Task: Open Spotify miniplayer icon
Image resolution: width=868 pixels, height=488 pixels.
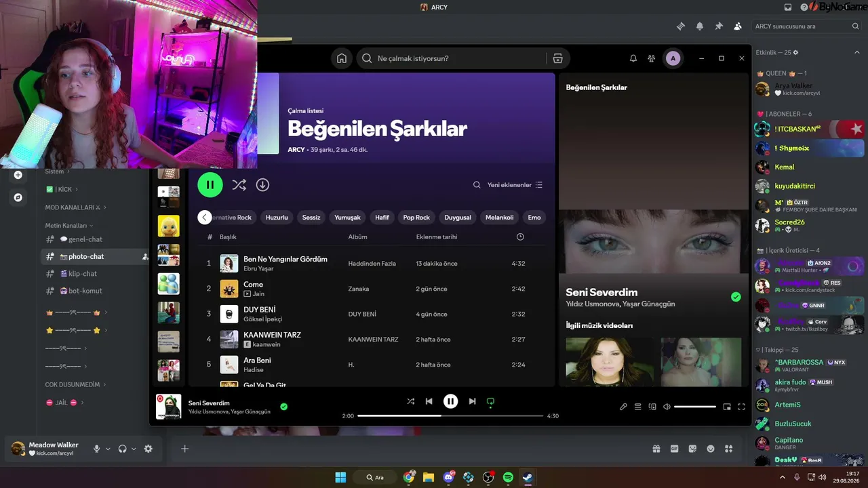Action: click(x=727, y=407)
